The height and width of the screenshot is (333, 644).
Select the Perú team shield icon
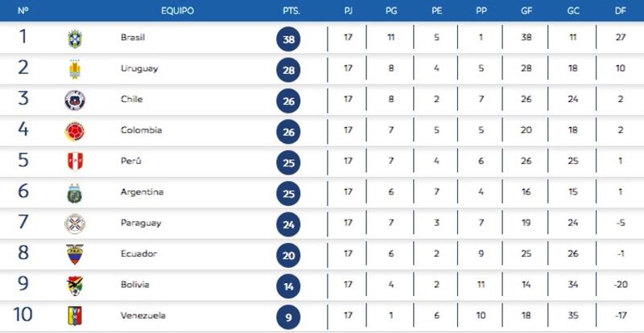tap(75, 162)
